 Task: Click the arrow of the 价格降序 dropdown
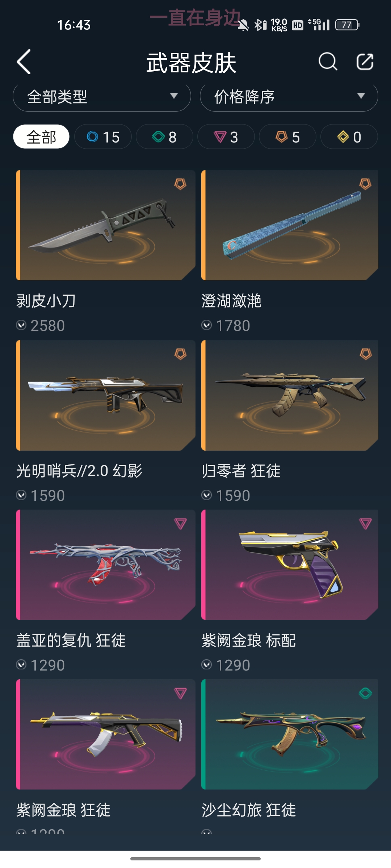tap(361, 96)
